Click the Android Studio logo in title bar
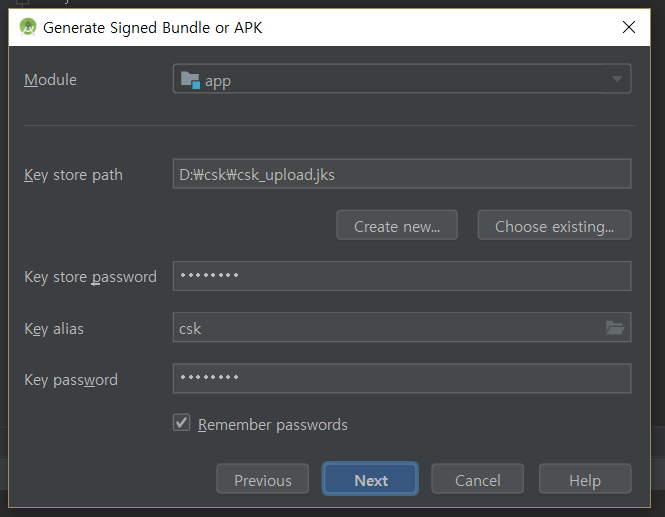This screenshot has height=517, width=665. click(28, 27)
